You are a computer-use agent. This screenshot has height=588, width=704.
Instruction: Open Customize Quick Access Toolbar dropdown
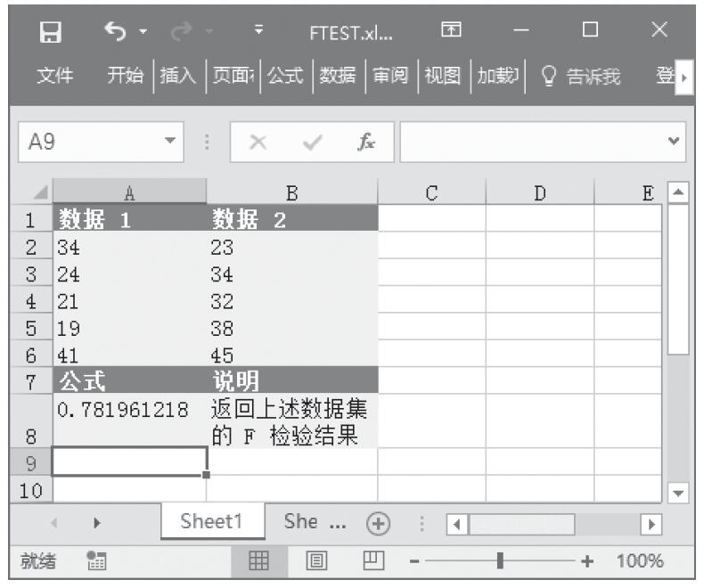coord(258,32)
